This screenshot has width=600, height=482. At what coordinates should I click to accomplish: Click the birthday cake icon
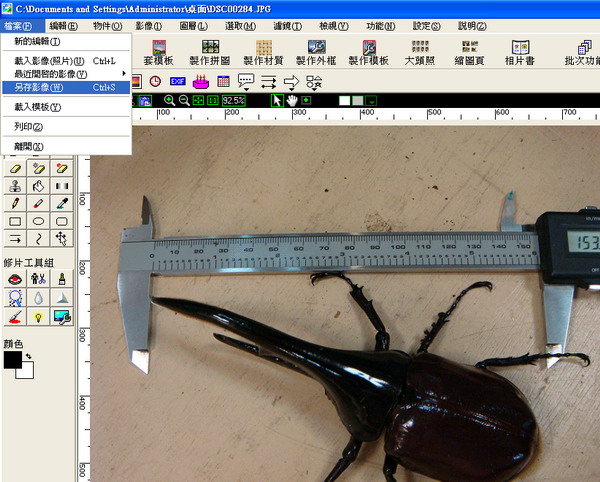(200, 81)
